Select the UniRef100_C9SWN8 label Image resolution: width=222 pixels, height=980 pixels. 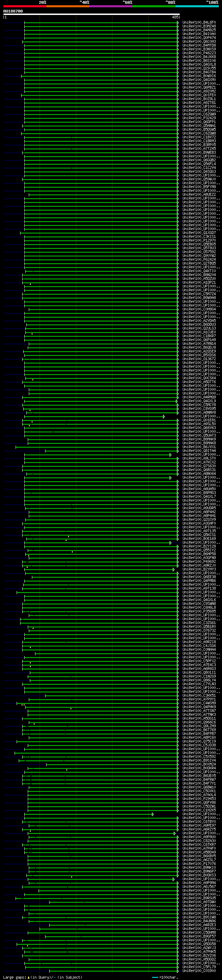click(199, 604)
